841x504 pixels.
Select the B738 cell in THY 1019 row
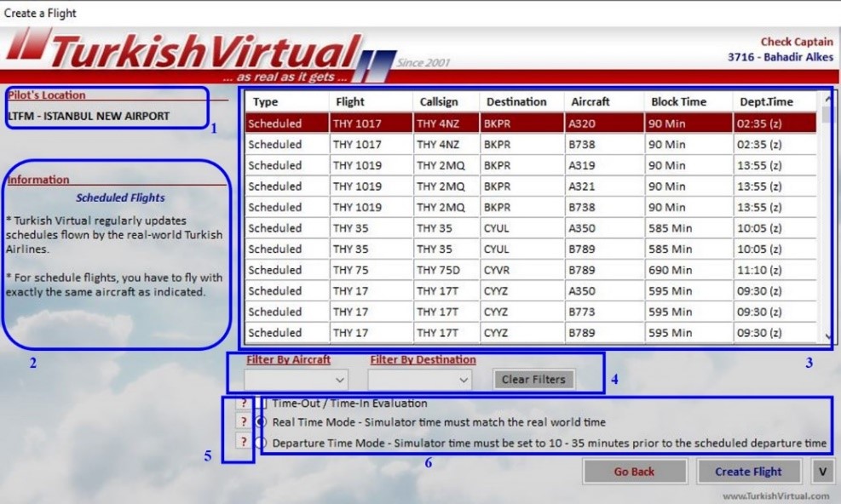click(604, 207)
